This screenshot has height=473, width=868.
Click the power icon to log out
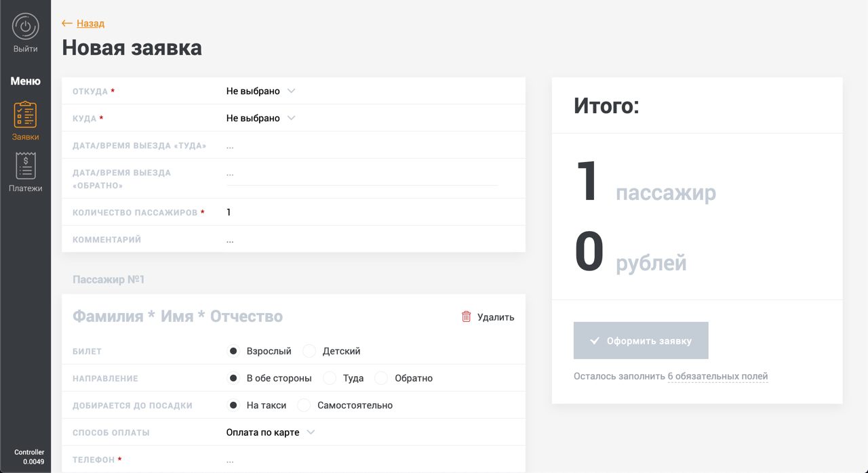click(25, 27)
